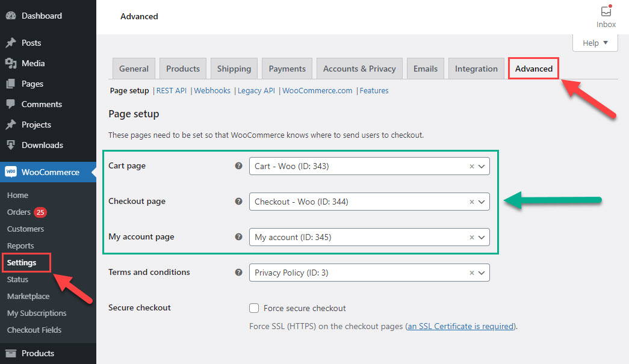Open the Reports submenu item
629x364 pixels.
click(x=20, y=245)
